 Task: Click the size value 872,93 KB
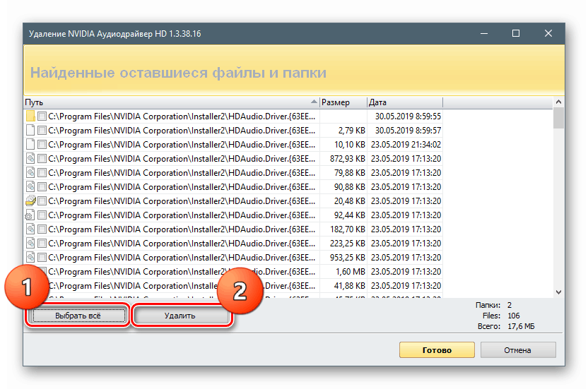pyautogui.click(x=347, y=159)
